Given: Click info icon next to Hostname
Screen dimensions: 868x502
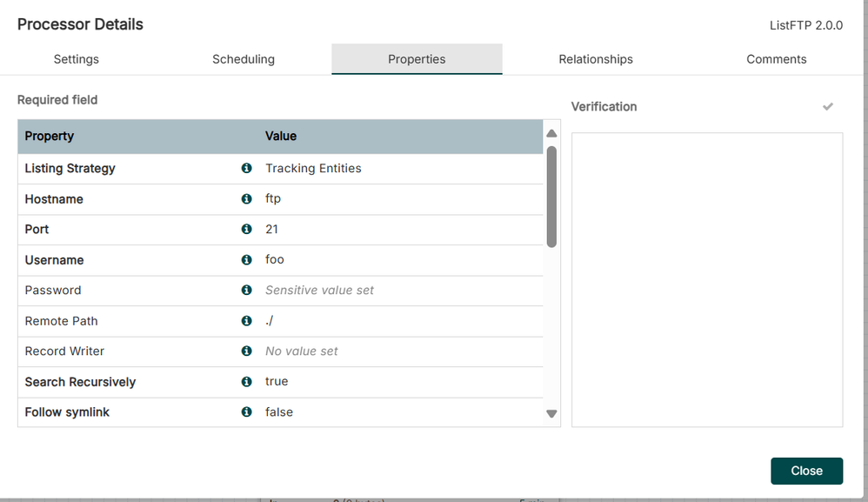Looking at the screenshot, I should pyautogui.click(x=246, y=199).
